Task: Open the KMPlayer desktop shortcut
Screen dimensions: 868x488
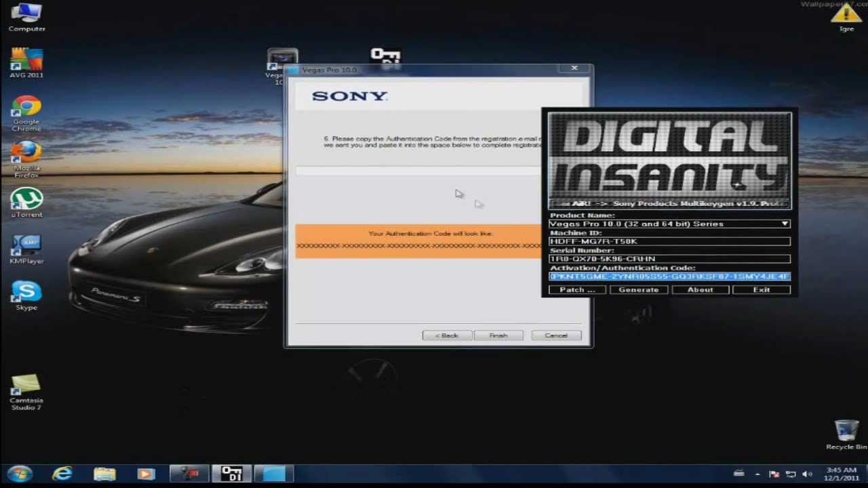Action: point(26,249)
